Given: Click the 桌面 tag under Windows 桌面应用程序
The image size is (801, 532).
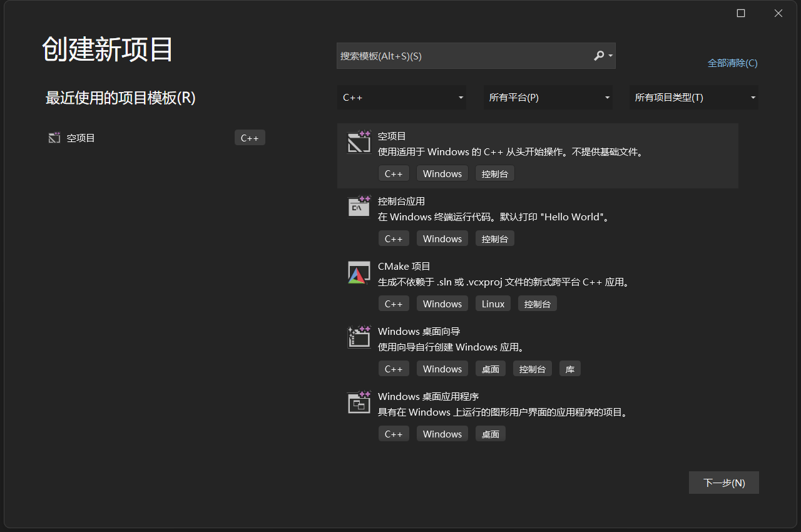Looking at the screenshot, I should coord(491,434).
